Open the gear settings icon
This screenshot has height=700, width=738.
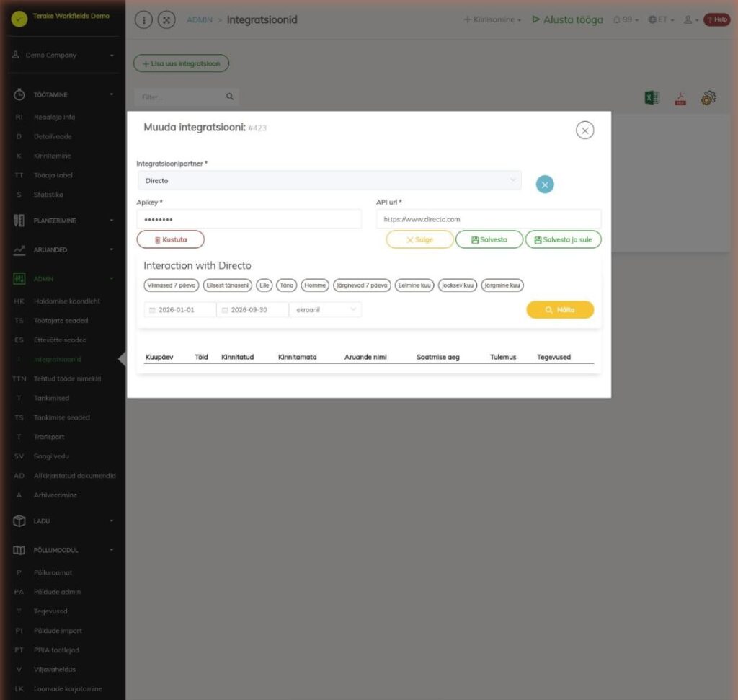tap(708, 98)
